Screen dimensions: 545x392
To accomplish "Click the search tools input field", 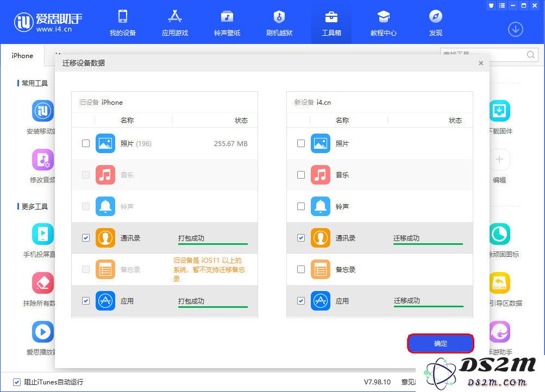I will (483, 54).
